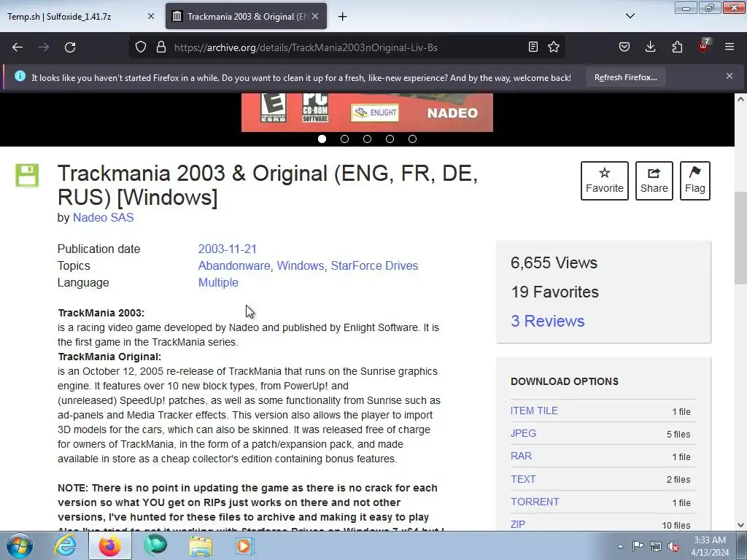
Task: Open the StarForce Drives topic link
Action: (x=374, y=265)
